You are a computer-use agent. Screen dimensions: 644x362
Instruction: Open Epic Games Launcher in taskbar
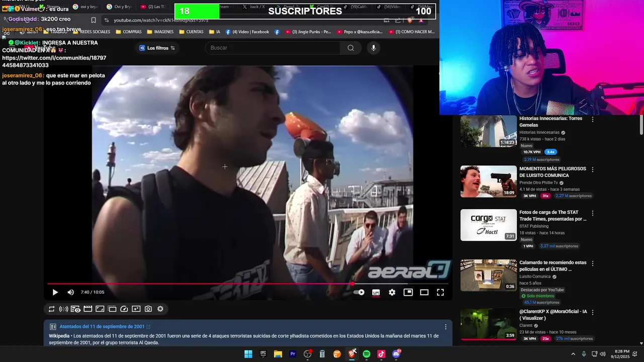(x=263, y=354)
